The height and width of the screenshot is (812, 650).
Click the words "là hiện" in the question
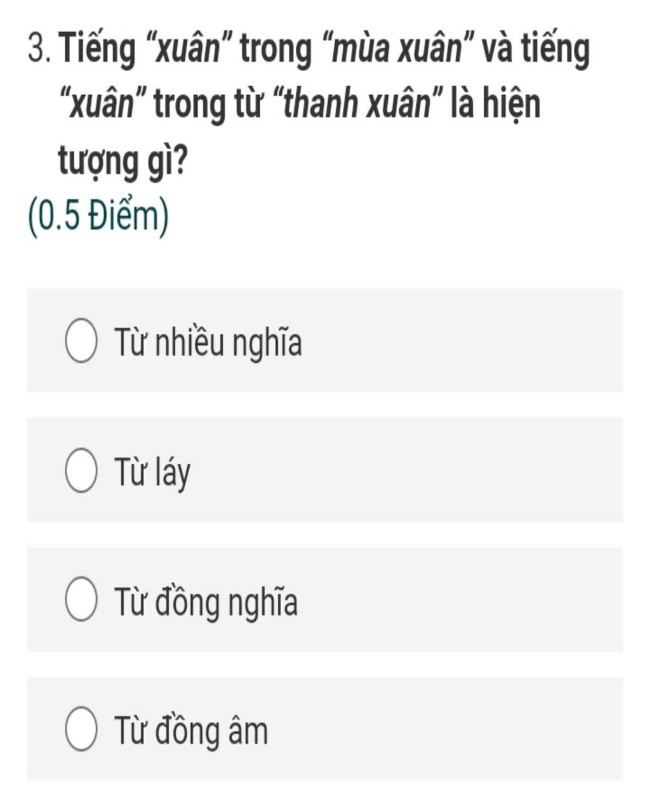click(x=496, y=106)
